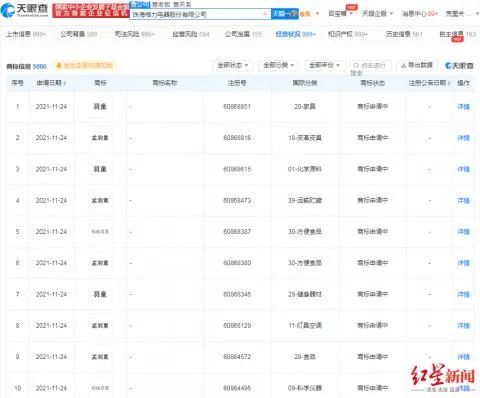Click the trademark image in row 2
480x398 pixels.
click(x=100, y=138)
